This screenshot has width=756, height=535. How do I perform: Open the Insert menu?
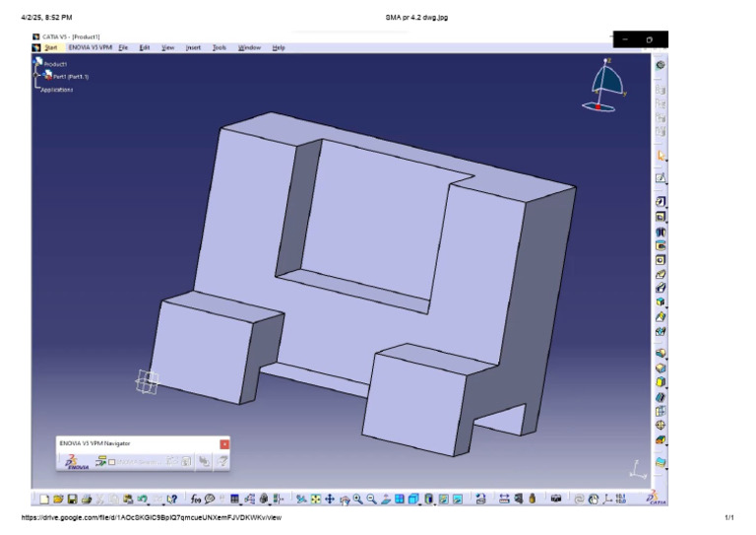193,47
